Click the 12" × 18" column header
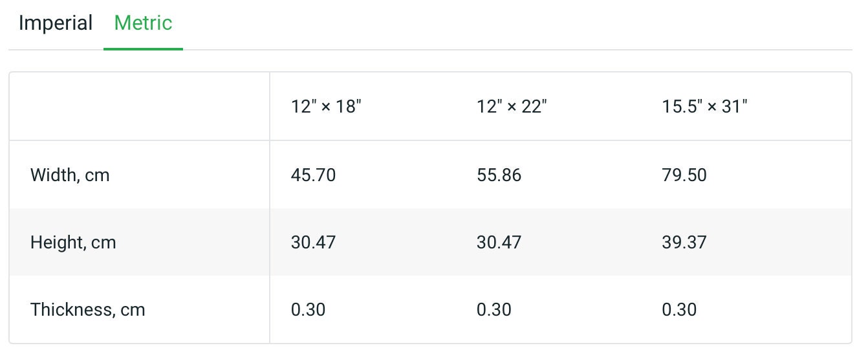 pyautogui.click(x=326, y=107)
